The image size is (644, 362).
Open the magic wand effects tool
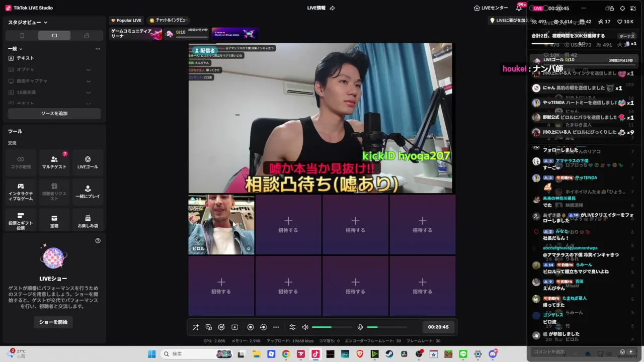[x=196, y=327]
